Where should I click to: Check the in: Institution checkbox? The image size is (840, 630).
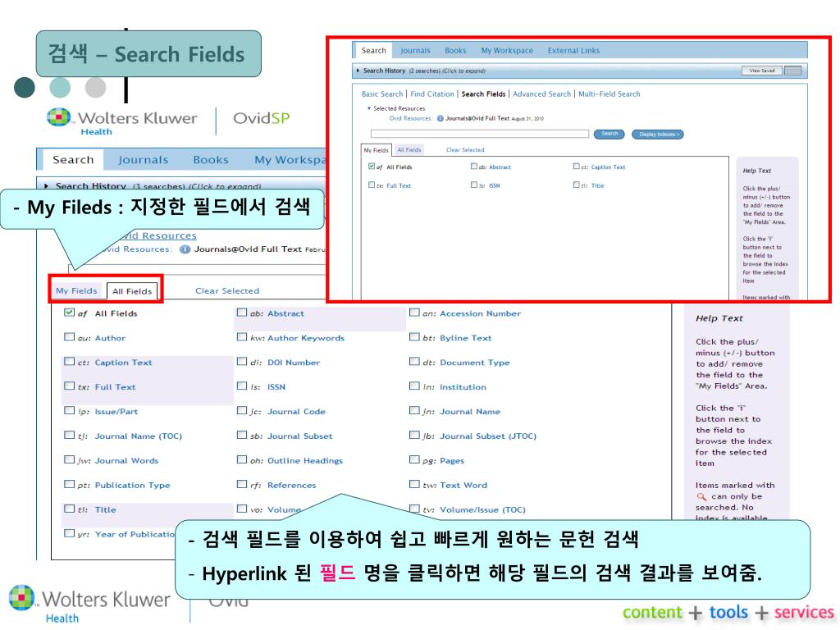point(414,386)
